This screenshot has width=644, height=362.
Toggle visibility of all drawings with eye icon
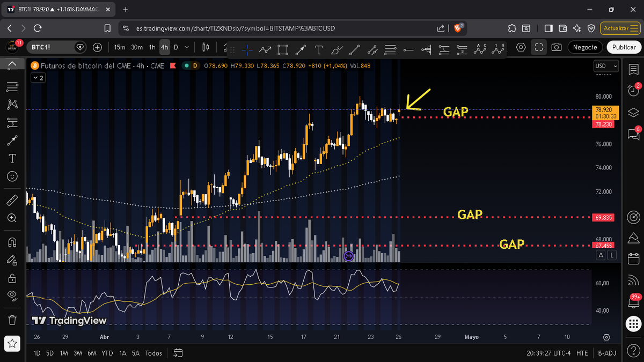12,295
